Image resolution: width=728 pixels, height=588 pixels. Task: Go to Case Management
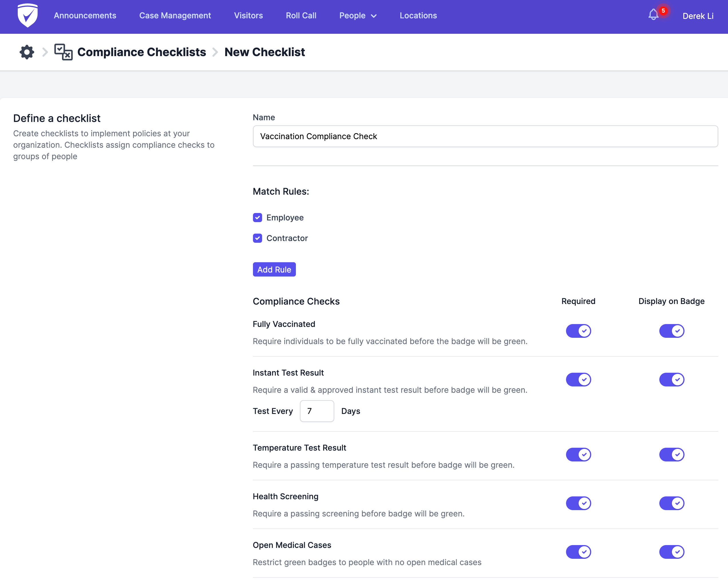tap(175, 15)
